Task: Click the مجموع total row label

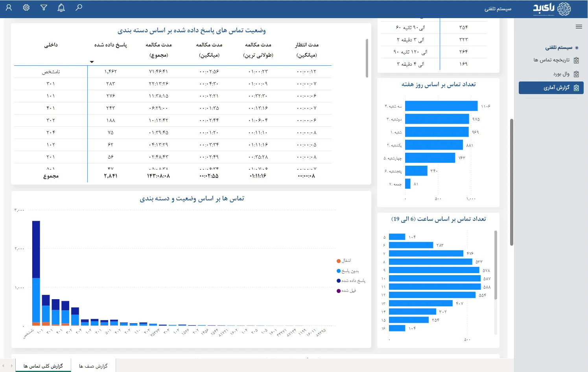Action: pyautogui.click(x=51, y=176)
